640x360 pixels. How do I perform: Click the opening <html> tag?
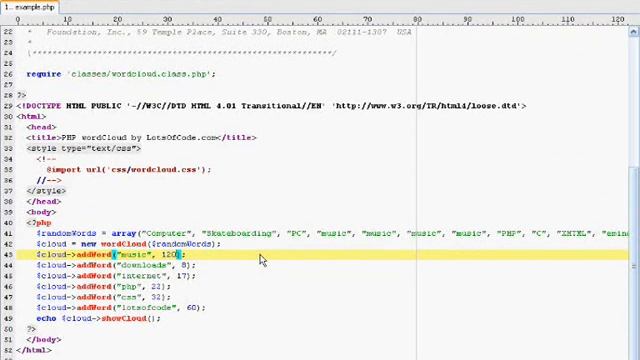[31, 116]
